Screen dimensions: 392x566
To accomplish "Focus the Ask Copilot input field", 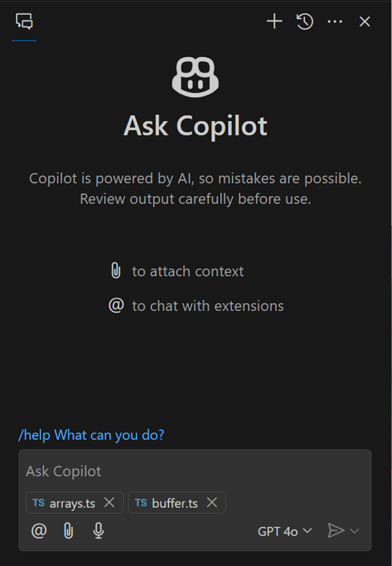I will [195, 471].
